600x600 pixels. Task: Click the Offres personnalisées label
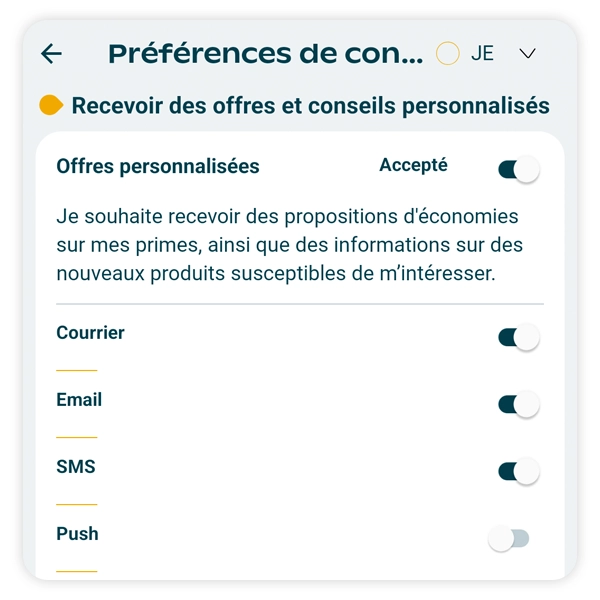[x=158, y=167]
